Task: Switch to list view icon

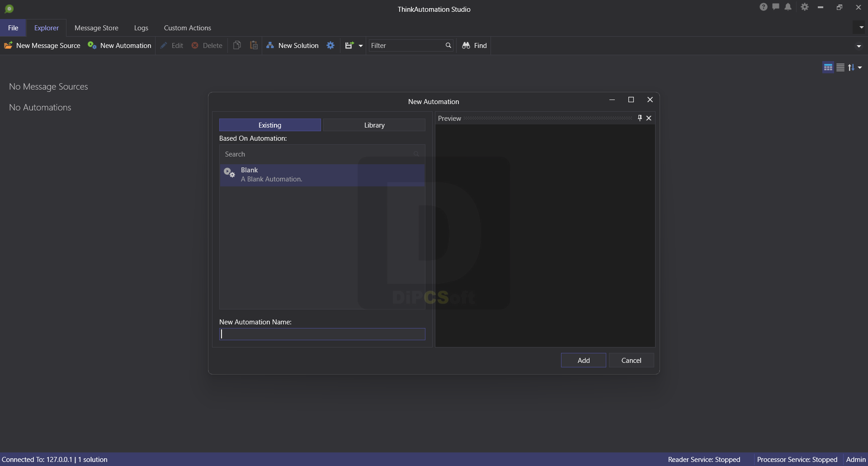Action: tap(840, 67)
